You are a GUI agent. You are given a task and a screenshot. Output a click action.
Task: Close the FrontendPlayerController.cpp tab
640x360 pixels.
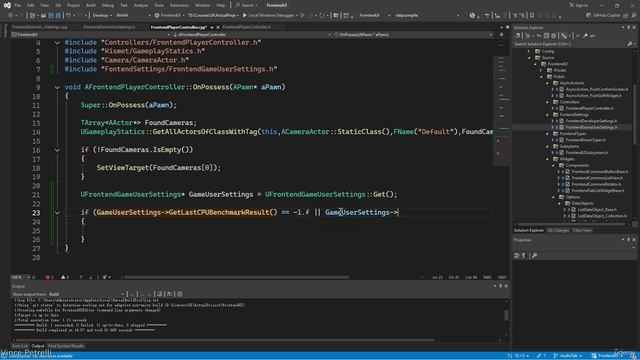click(218, 27)
